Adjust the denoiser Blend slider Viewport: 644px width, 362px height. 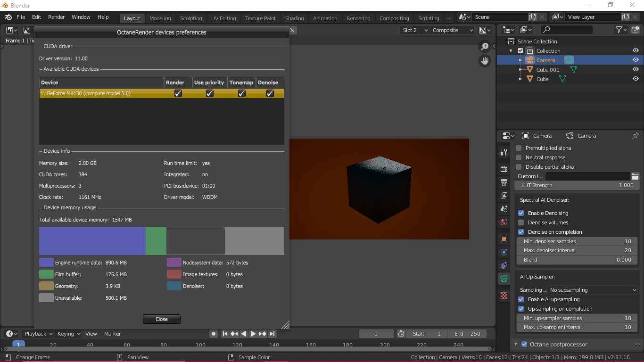(578, 260)
